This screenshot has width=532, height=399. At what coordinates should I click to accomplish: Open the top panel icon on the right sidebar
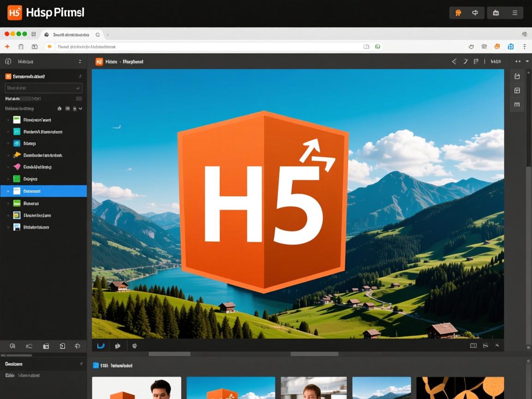coord(517,77)
